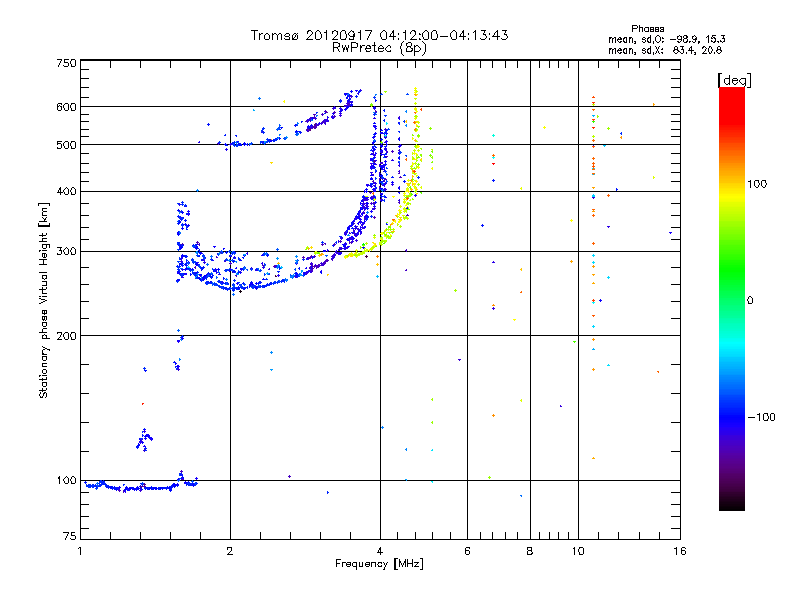
Task: Click the 'Frequency [MHz]' axis label
Action: pos(379,564)
